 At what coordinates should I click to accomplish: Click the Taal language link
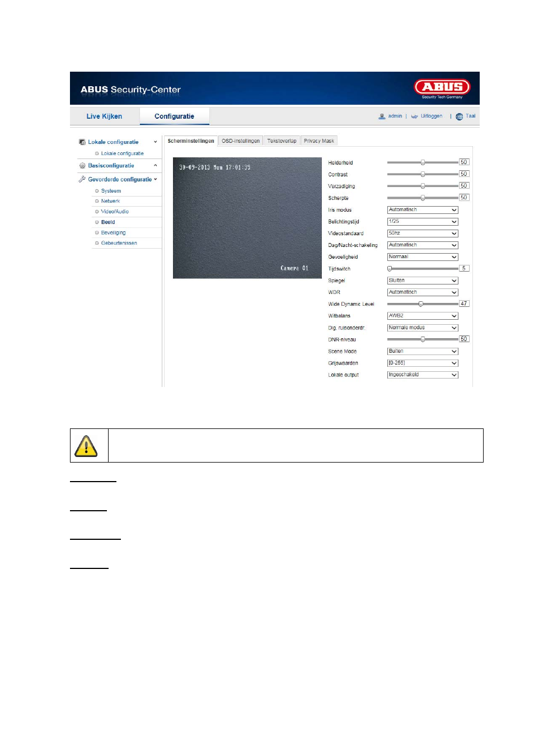point(471,116)
